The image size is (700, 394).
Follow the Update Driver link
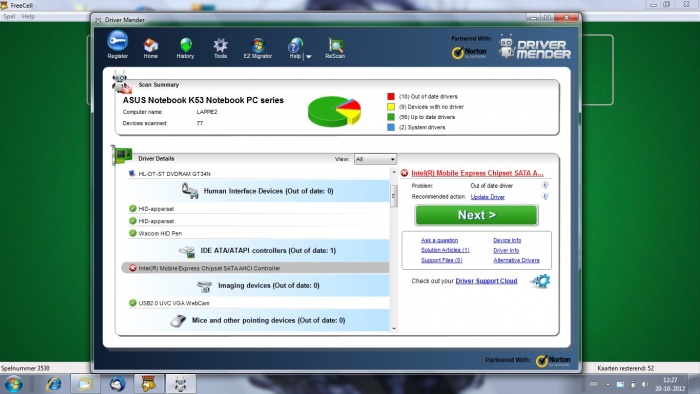click(488, 197)
